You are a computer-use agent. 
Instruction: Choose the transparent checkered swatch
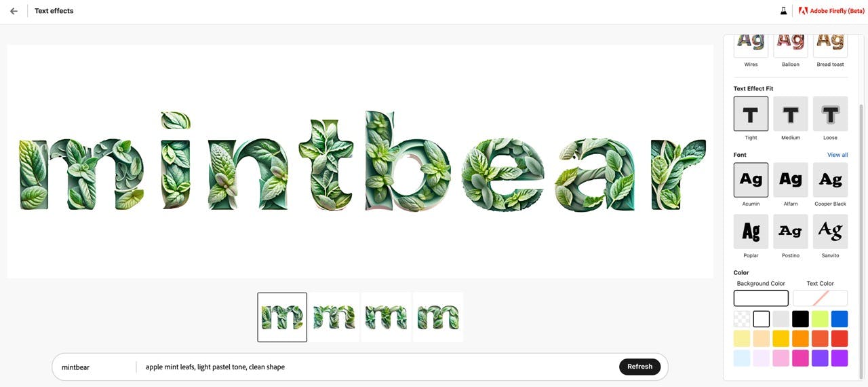(742, 319)
